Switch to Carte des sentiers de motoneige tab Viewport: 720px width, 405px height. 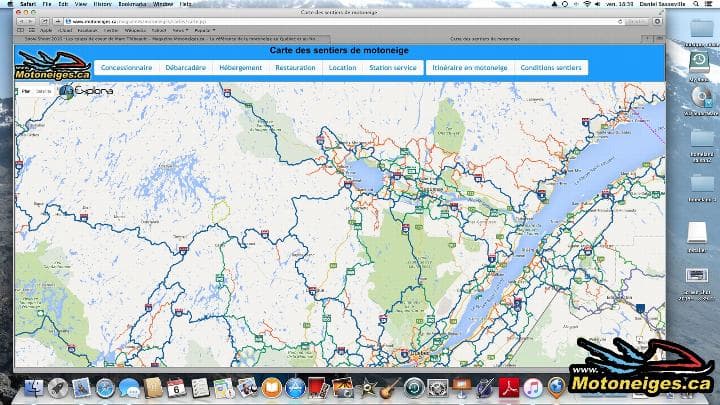485,39
